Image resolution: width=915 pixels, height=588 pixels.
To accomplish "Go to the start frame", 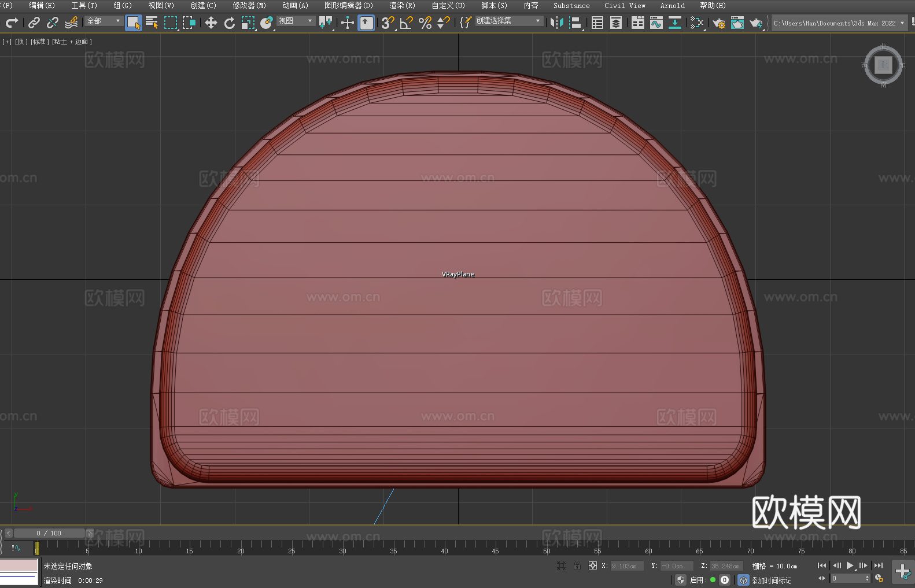I will (821, 565).
